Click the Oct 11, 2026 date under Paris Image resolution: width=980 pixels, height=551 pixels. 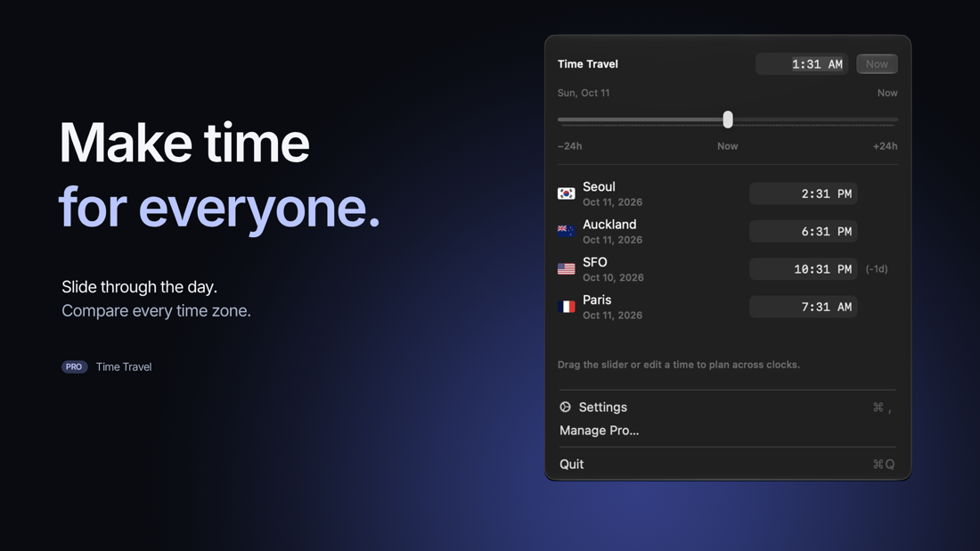(613, 316)
